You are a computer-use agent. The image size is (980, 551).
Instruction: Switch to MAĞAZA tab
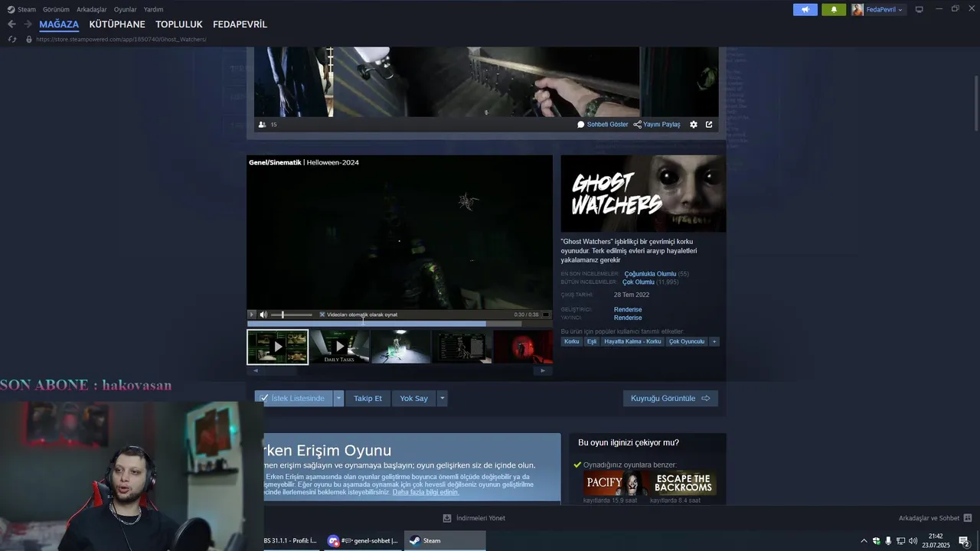pyautogui.click(x=59, y=24)
